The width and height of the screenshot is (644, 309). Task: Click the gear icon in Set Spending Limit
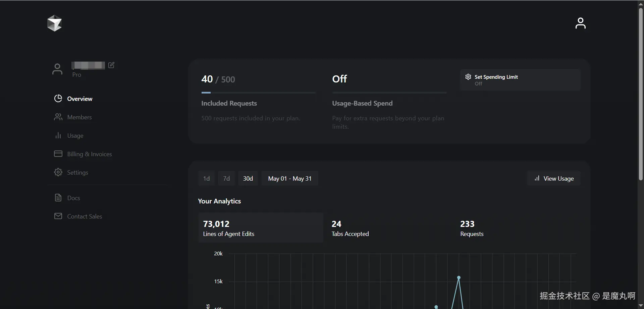click(468, 77)
